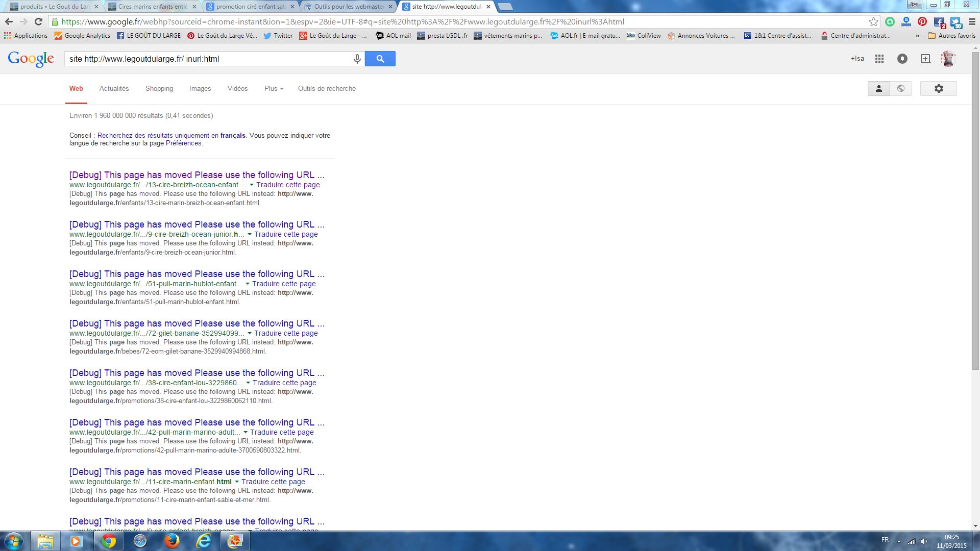Click the blue Google search button

pyautogui.click(x=380, y=59)
